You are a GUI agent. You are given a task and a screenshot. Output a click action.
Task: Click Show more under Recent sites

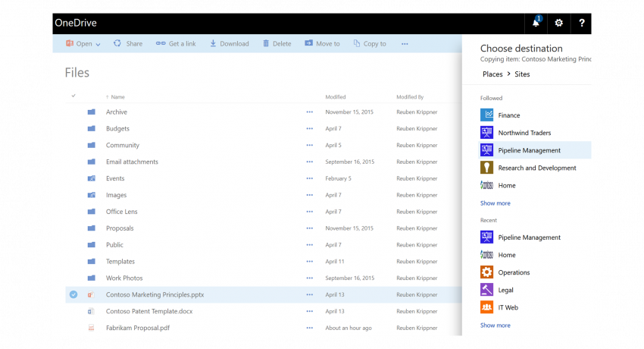click(496, 325)
